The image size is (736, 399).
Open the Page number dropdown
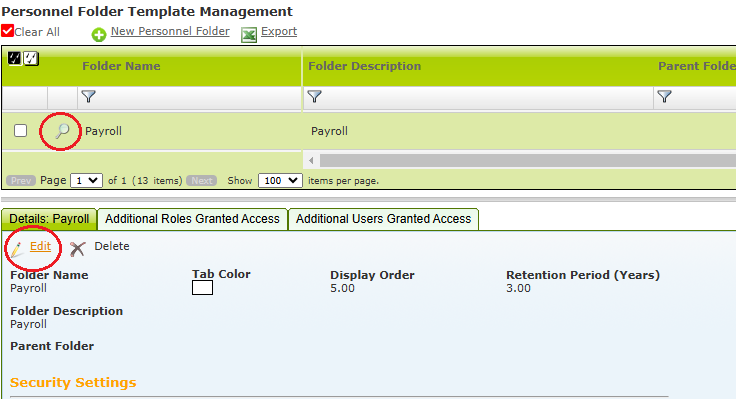click(x=86, y=180)
